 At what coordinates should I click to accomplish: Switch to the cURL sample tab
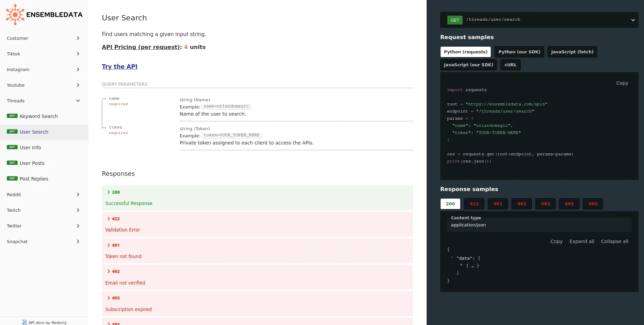click(x=510, y=65)
